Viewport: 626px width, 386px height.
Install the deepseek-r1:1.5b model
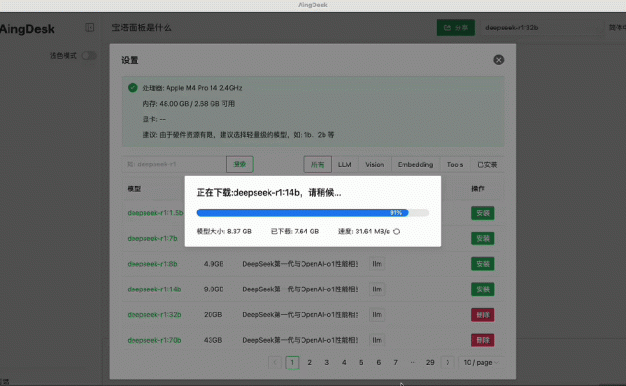point(482,213)
